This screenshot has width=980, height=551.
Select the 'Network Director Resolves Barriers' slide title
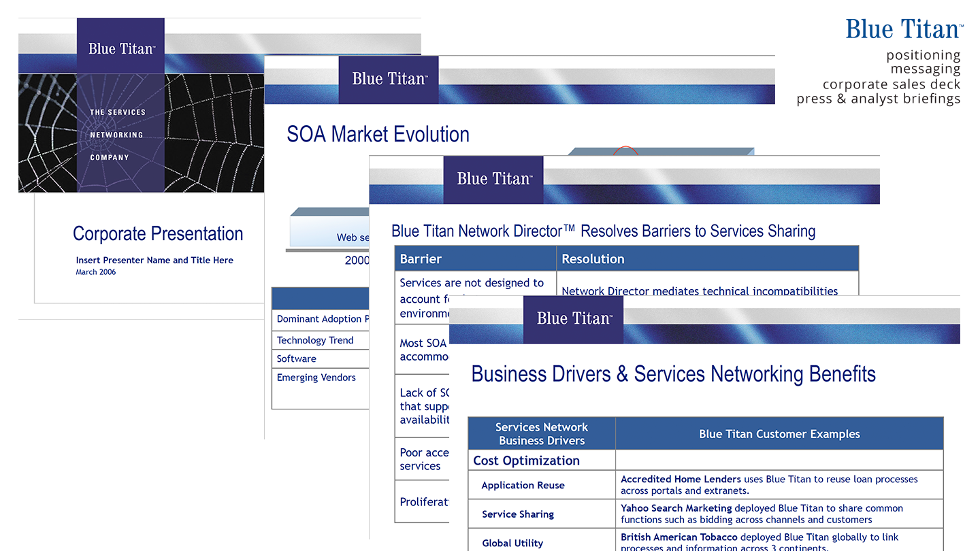[x=604, y=231]
